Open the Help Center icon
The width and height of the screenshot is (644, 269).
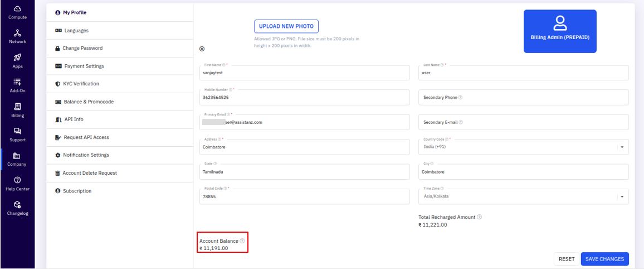pos(18,180)
